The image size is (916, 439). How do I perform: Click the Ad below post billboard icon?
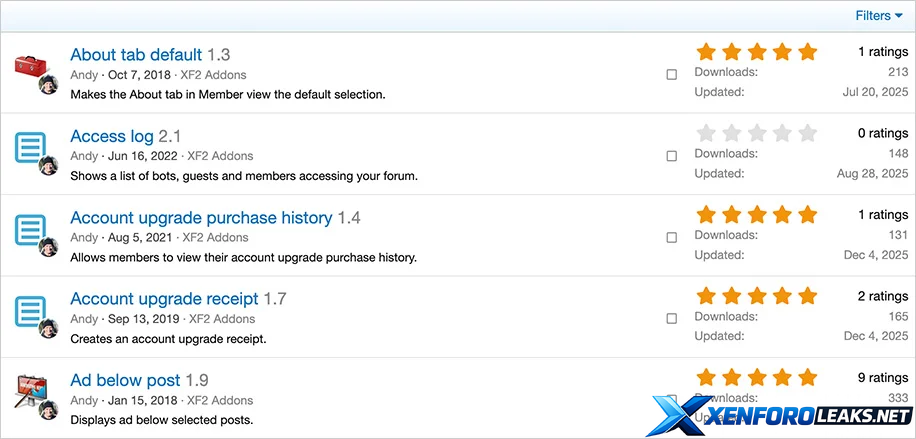coord(32,393)
